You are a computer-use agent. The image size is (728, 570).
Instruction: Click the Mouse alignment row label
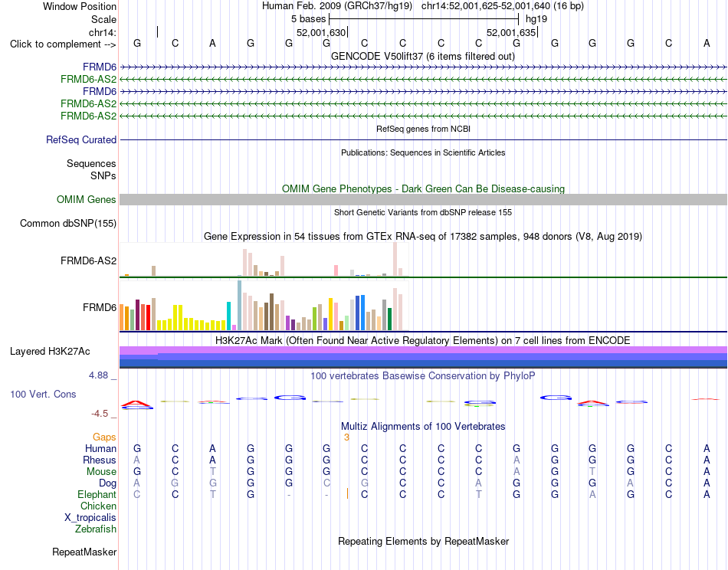click(x=101, y=472)
